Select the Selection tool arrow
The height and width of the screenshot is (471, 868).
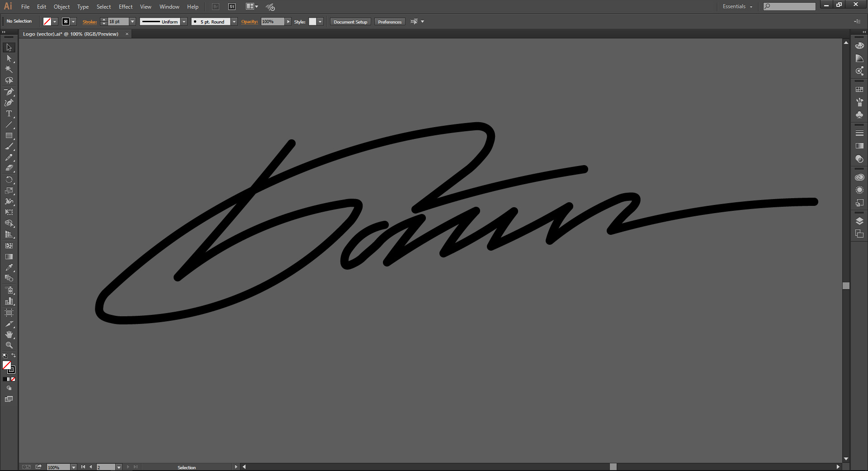pyautogui.click(x=9, y=48)
